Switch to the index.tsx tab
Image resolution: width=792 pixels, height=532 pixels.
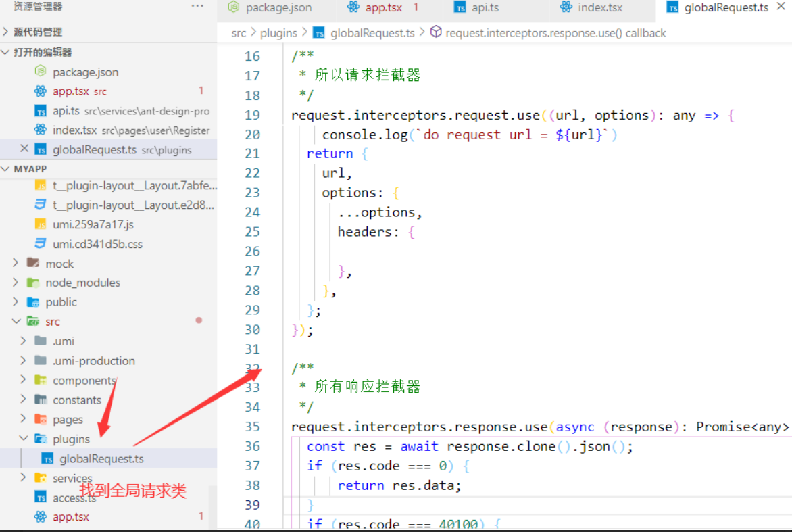click(600, 7)
